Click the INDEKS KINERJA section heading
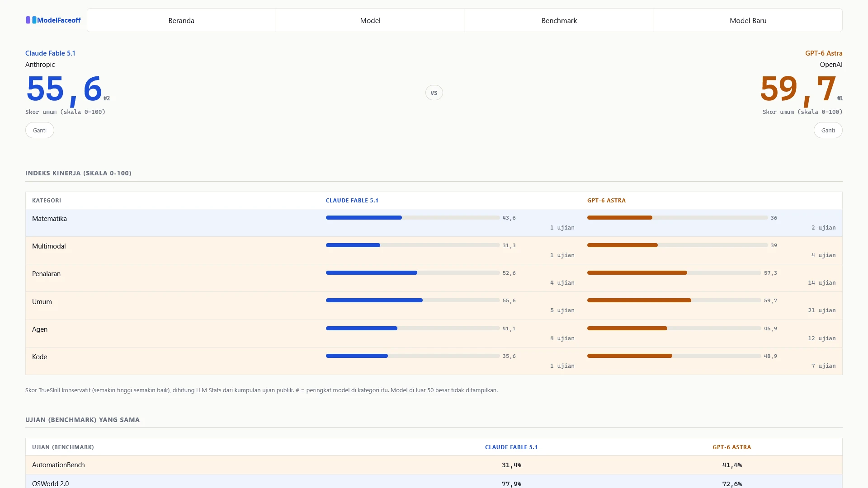 pos(78,173)
